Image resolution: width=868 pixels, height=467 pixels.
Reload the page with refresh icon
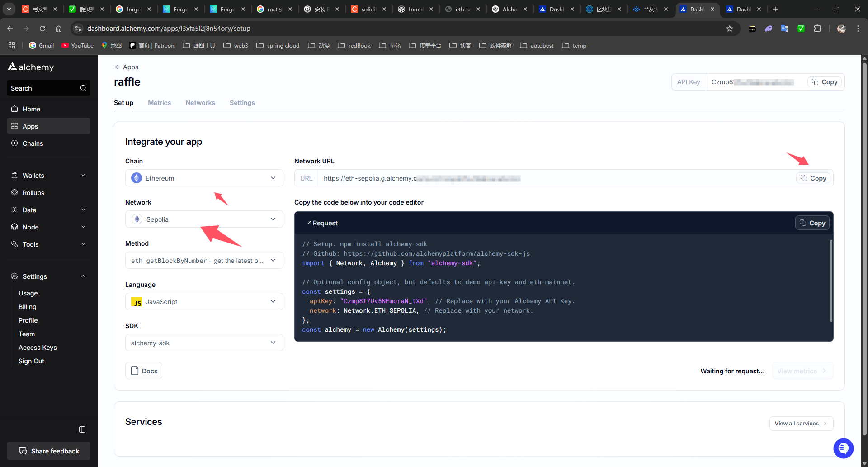point(42,29)
